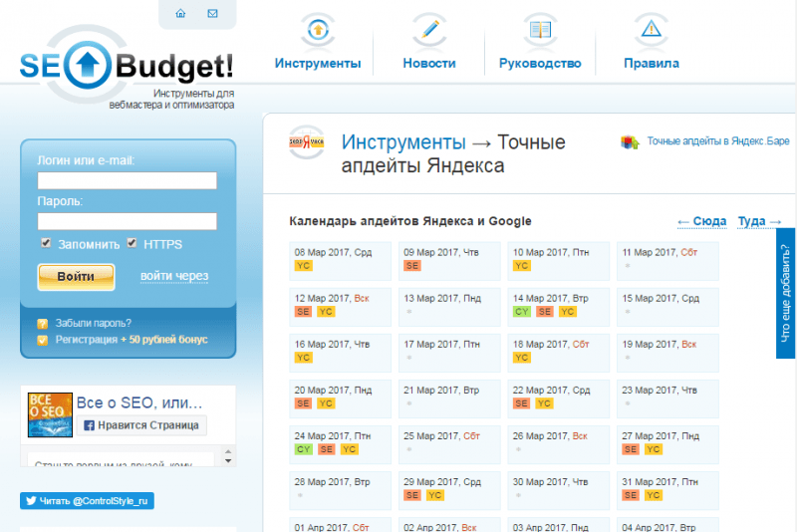This screenshot has width=797, height=532.
Task: Click the SE badge on 12 Мар 2017
Action: [303, 312]
